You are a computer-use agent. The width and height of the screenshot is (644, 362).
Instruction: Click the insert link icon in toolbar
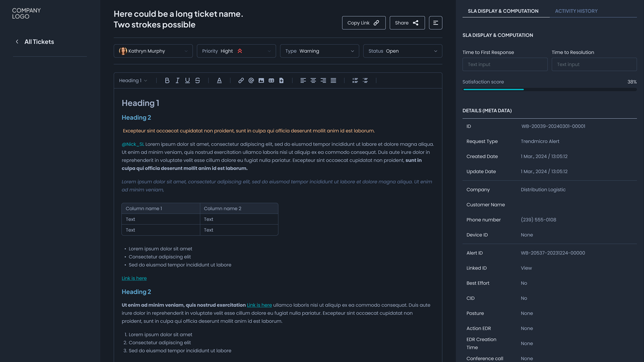tap(241, 80)
